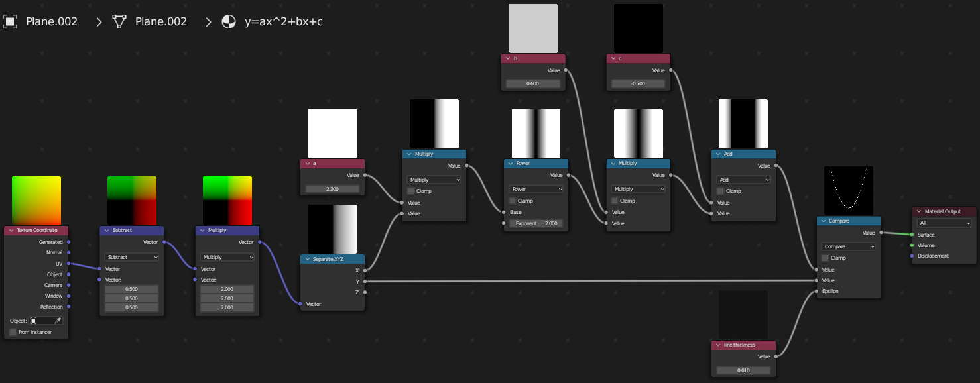The width and height of the screenshot is (980, 383).
Task: Click the UV output socket on Texture Coordinate
Action: coord(69,264)
